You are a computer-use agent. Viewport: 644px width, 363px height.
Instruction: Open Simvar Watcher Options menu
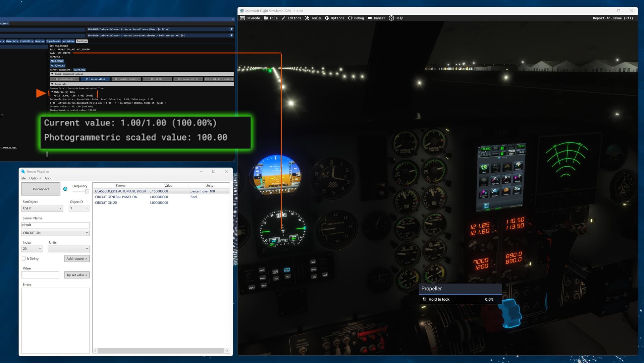[x=35, y=178]
